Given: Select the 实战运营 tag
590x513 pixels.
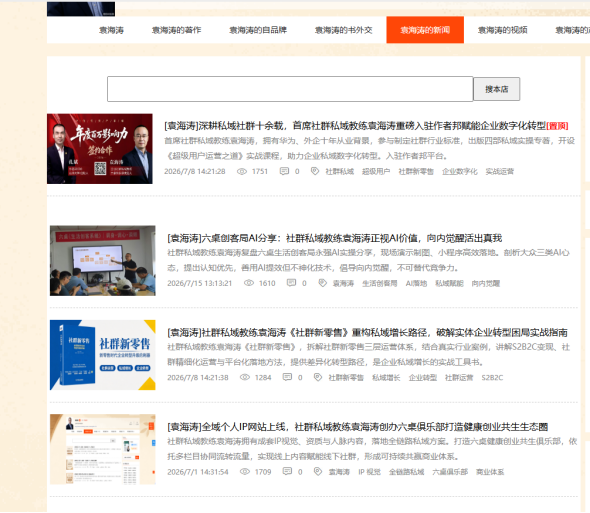Looking at the screenshot, I should click(500, 172).
